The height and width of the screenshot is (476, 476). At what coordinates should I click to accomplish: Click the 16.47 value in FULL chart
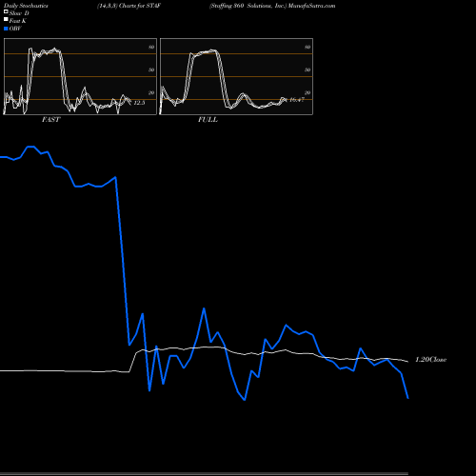[x=297, y=100]
